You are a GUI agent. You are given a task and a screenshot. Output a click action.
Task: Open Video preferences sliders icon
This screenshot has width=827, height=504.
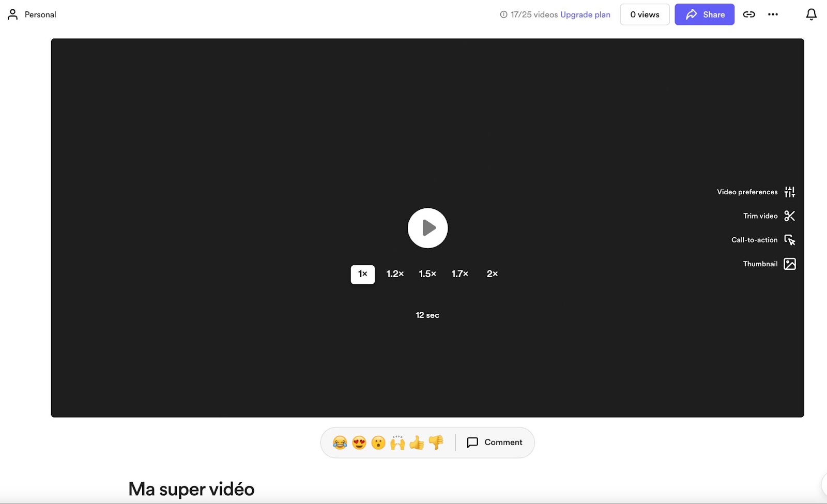[789, 192]
